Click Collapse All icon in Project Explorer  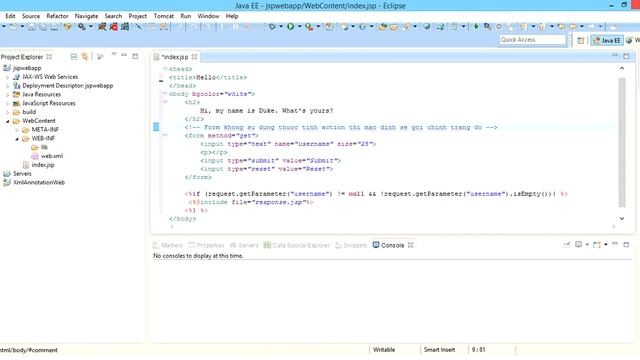pyautogui.click(x=74, y=56)
